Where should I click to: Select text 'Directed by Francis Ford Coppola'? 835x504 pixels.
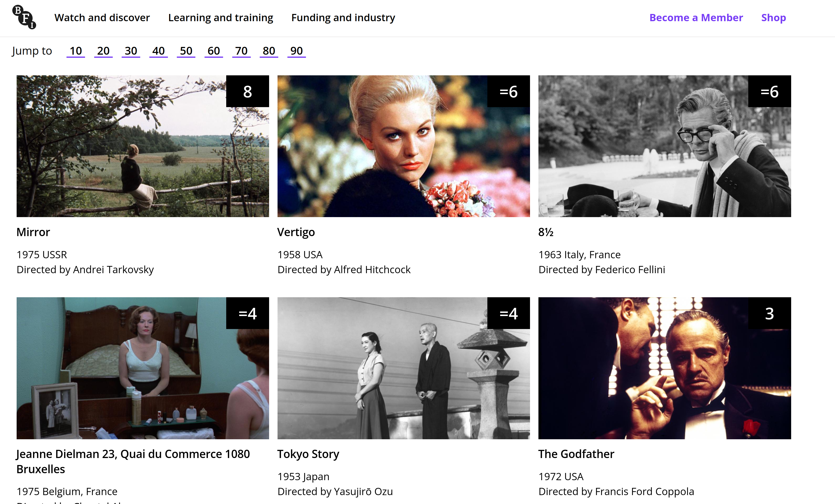click(616, 492)
